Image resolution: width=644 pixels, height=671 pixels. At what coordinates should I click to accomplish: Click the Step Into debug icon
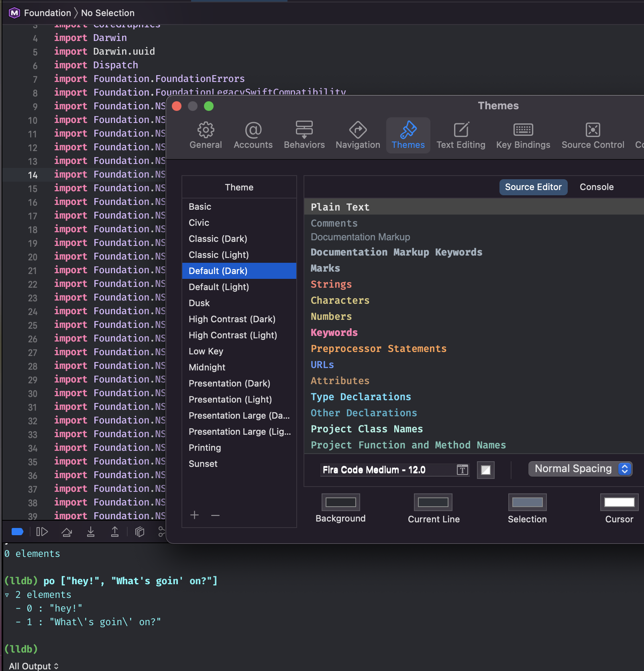[91, 532]
